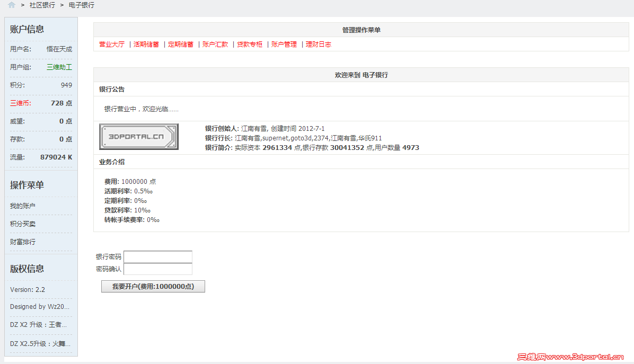Click the 三维币 label link

20,103
